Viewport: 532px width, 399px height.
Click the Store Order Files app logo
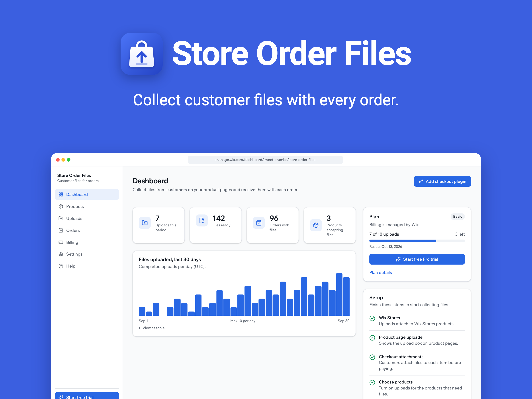(x=141, y=54)
